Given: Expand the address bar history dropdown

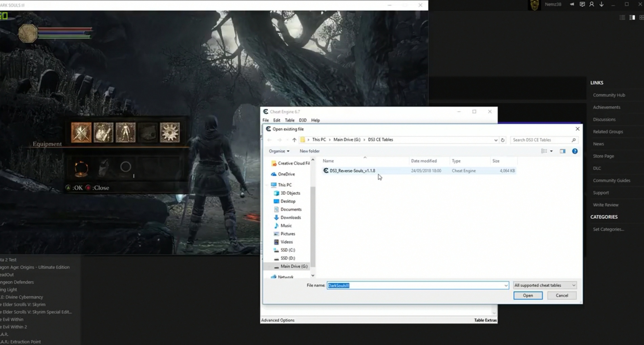Looking at the screenshot, I should pos(496,140).
